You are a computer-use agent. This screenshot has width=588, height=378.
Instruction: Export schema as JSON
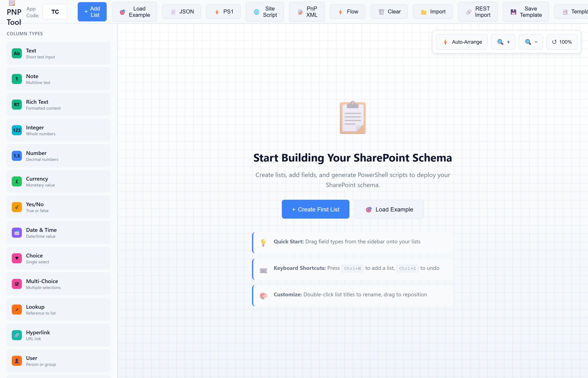point(182,12)
